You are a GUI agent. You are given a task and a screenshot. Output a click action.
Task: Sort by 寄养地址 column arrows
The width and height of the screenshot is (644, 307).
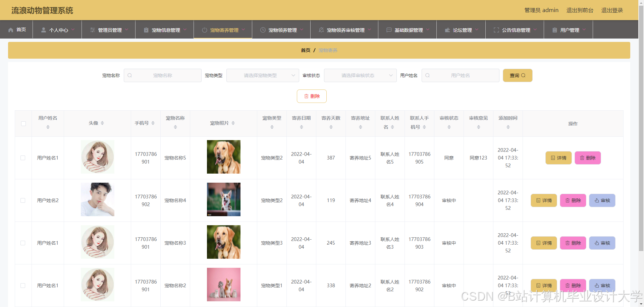361,127
